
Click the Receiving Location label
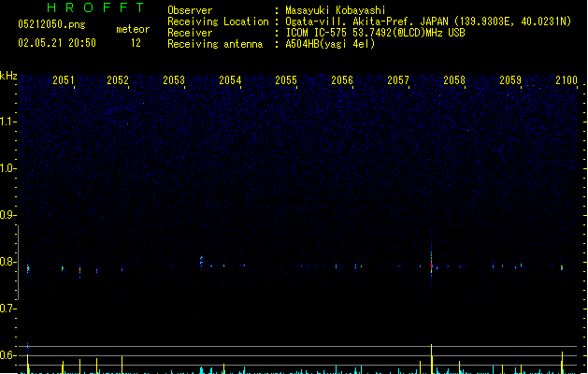[x=218, y=22]
